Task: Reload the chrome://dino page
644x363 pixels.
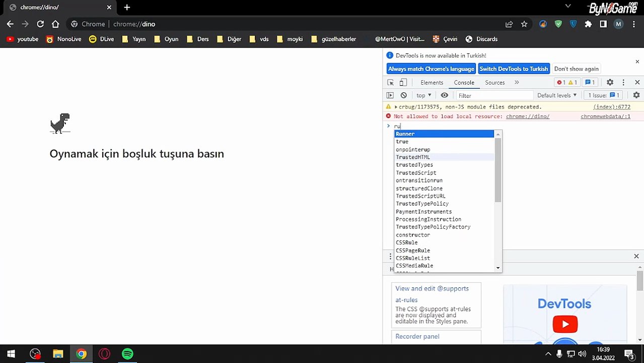Action: pos(40,24)
